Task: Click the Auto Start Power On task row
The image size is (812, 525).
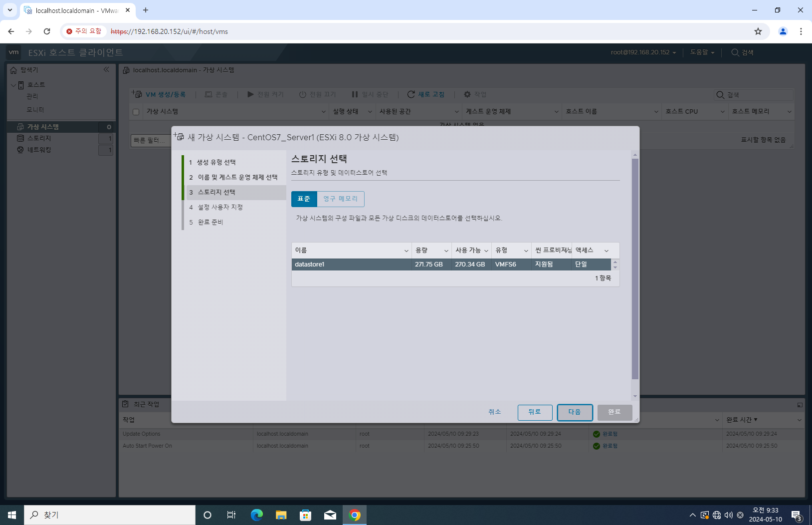Action: (x=461, y=446)
